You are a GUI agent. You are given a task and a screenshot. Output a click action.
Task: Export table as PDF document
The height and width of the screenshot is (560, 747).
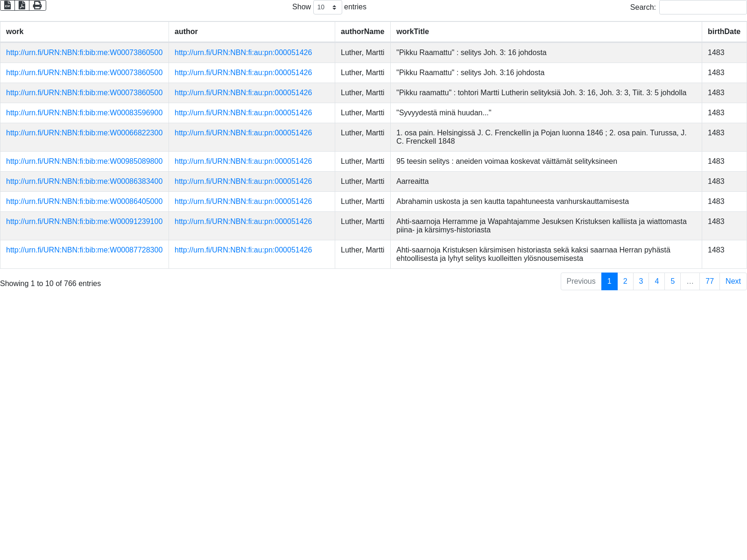[x=22, y=5]
